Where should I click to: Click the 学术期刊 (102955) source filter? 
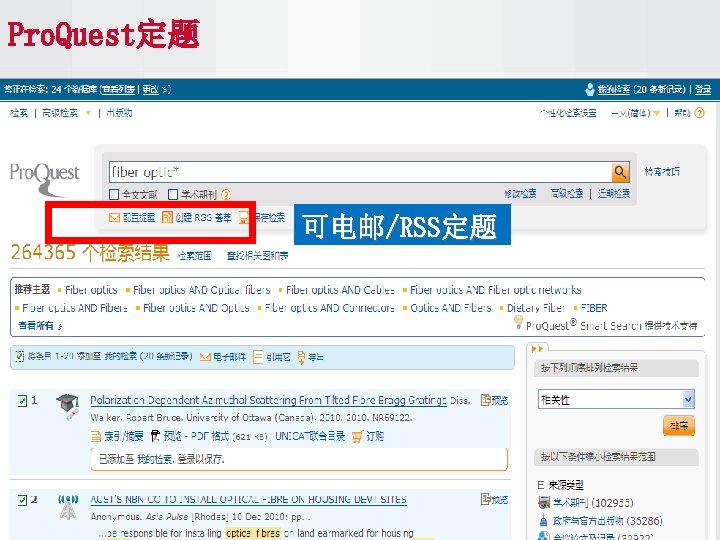coord(593,502)
